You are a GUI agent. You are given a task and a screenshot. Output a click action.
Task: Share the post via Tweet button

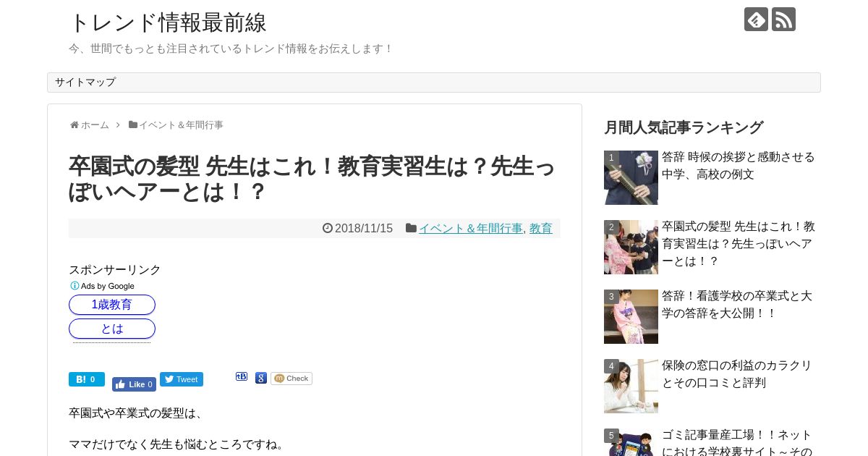pyautogui.click(x=182, y=379)
